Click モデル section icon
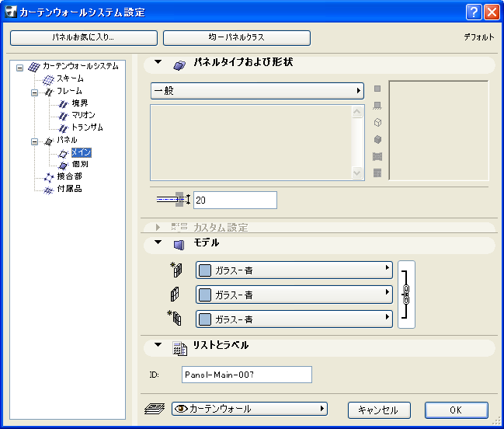 tap(179, 245)
